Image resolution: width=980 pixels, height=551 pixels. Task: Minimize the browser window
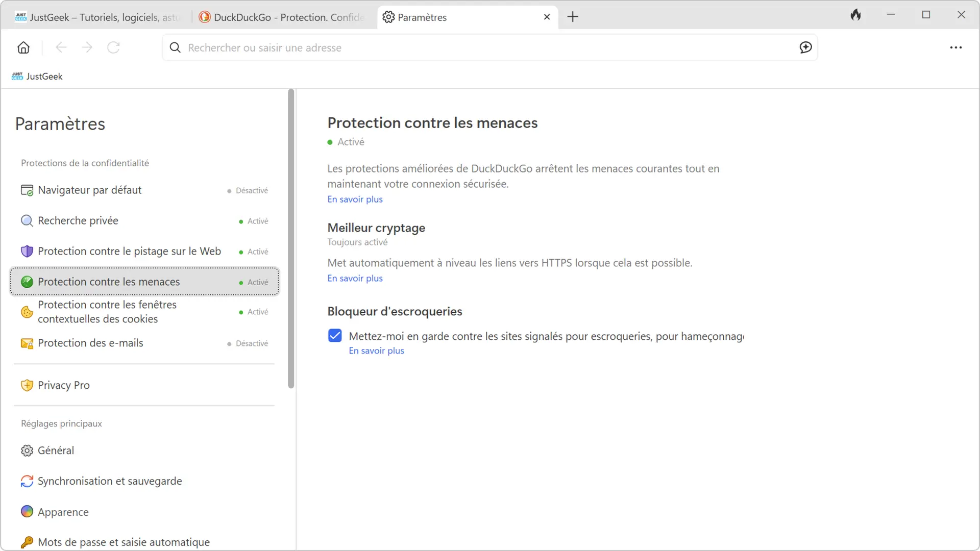click(x=891, y=15)
